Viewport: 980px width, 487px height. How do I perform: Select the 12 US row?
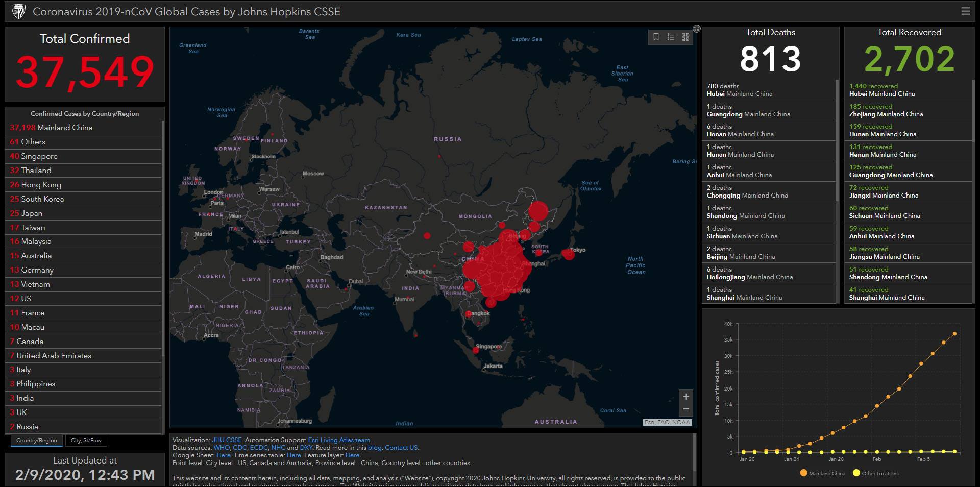(83, 299)
